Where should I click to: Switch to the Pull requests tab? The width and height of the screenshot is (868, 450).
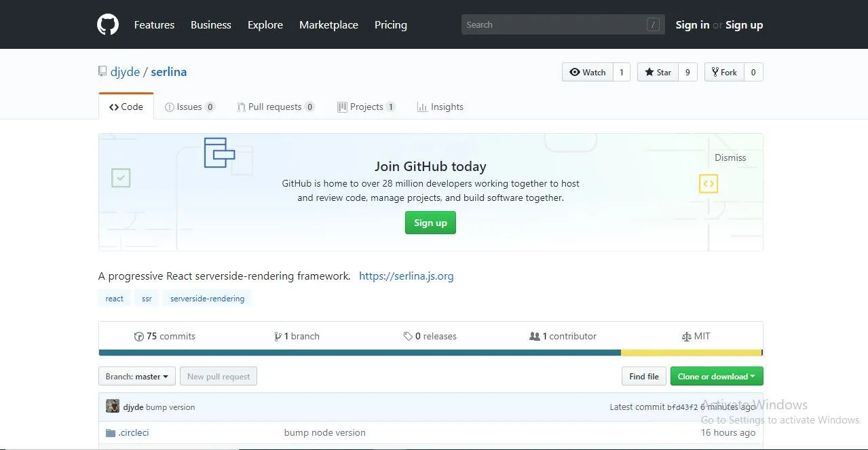click(x=276, y=107)
